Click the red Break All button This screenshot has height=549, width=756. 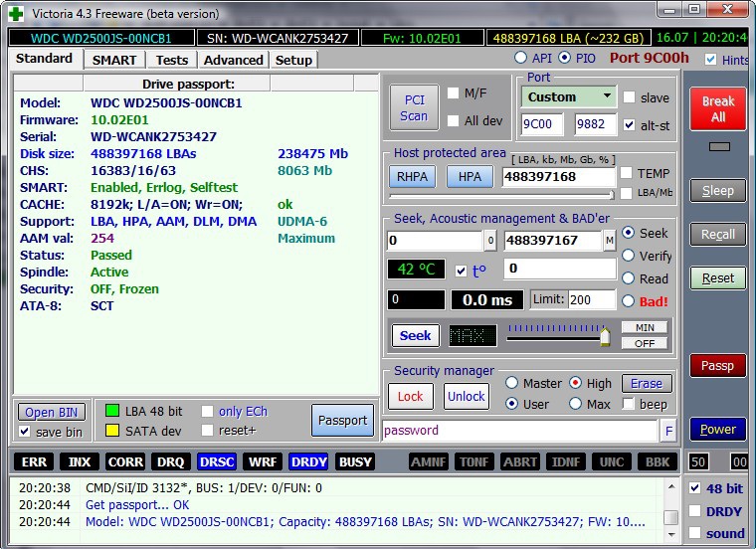coord(718,109)
